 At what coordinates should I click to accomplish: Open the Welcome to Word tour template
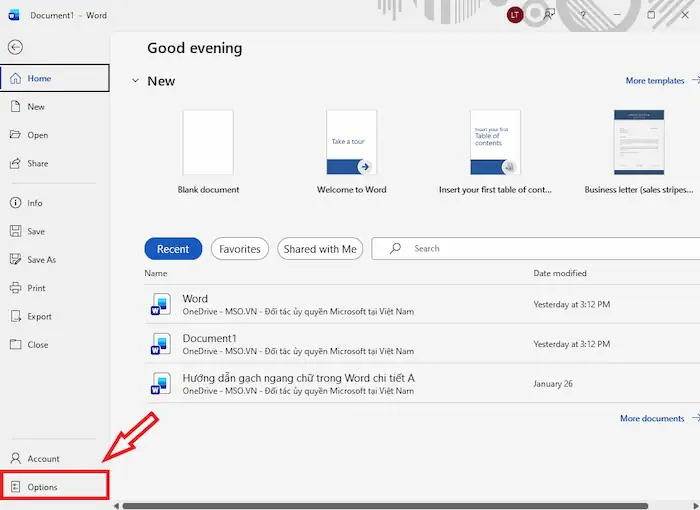pyautogui.click(x=352, y=143)
